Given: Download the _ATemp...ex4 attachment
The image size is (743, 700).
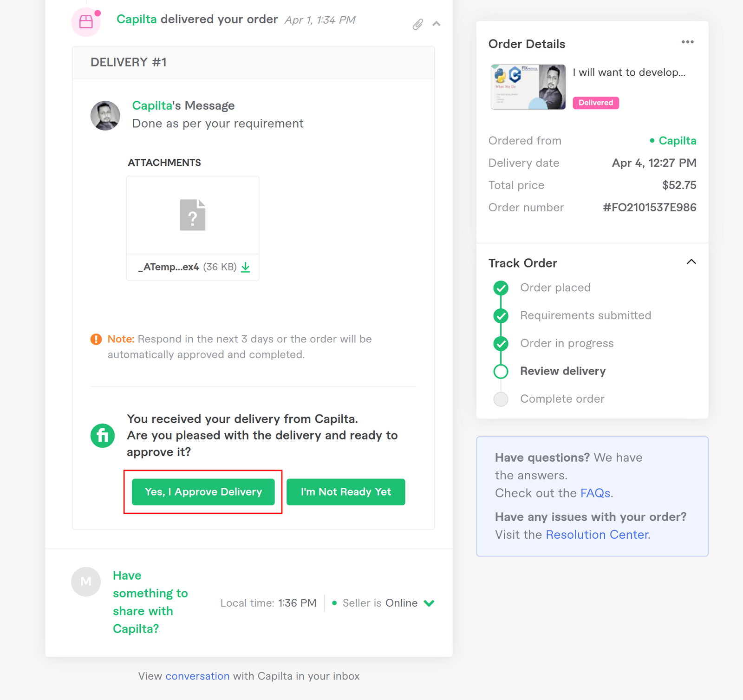Looking at the screenshot, I should click(x=246, y=267).
